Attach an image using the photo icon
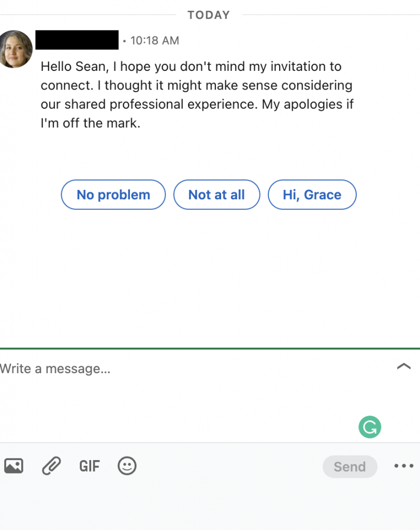 click(13, 466)
